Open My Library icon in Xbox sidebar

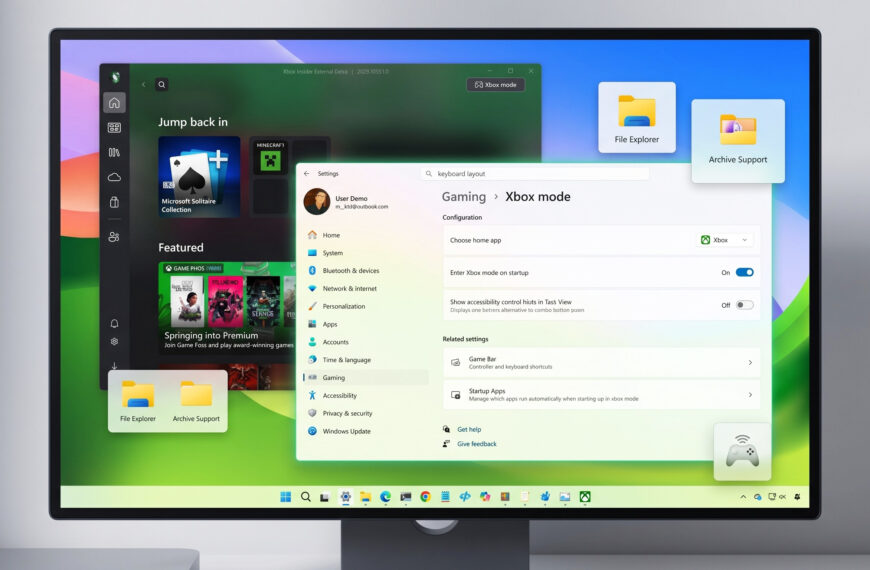(x=114, y=152)
